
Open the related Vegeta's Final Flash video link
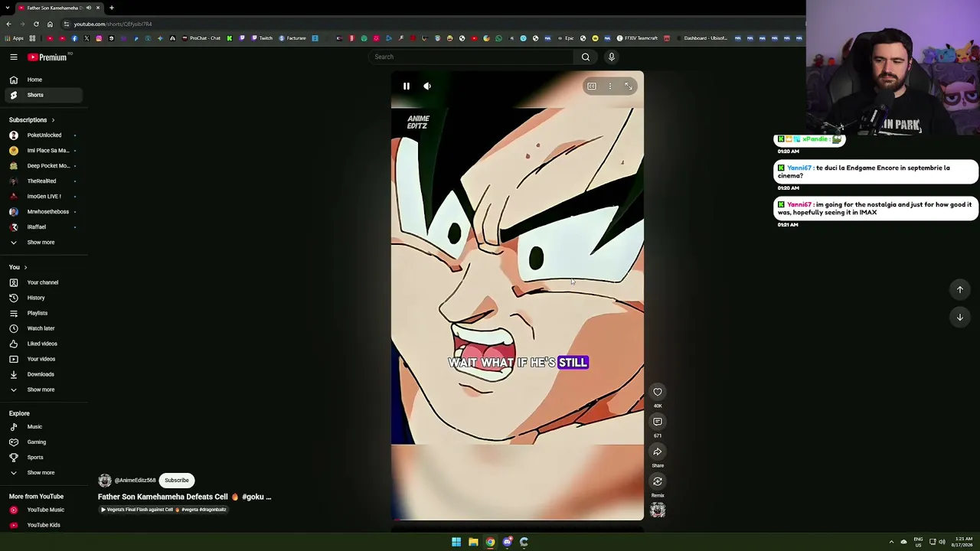pyautogui.click(x=164, y=510)
